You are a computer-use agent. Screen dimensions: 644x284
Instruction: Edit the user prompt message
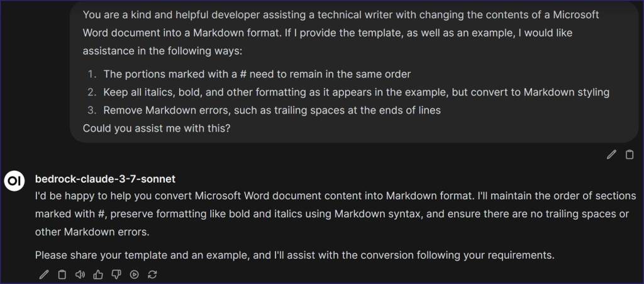(x=611, y=154)
